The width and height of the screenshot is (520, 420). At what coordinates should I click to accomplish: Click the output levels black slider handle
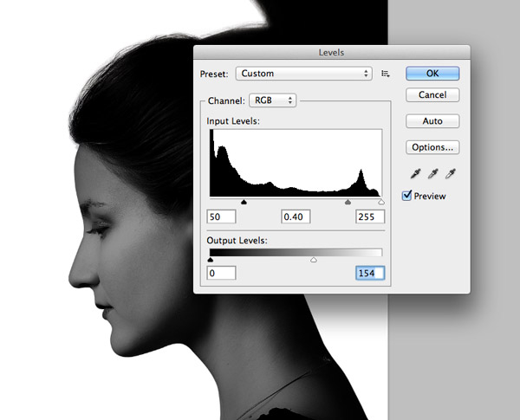click(211, 259)
